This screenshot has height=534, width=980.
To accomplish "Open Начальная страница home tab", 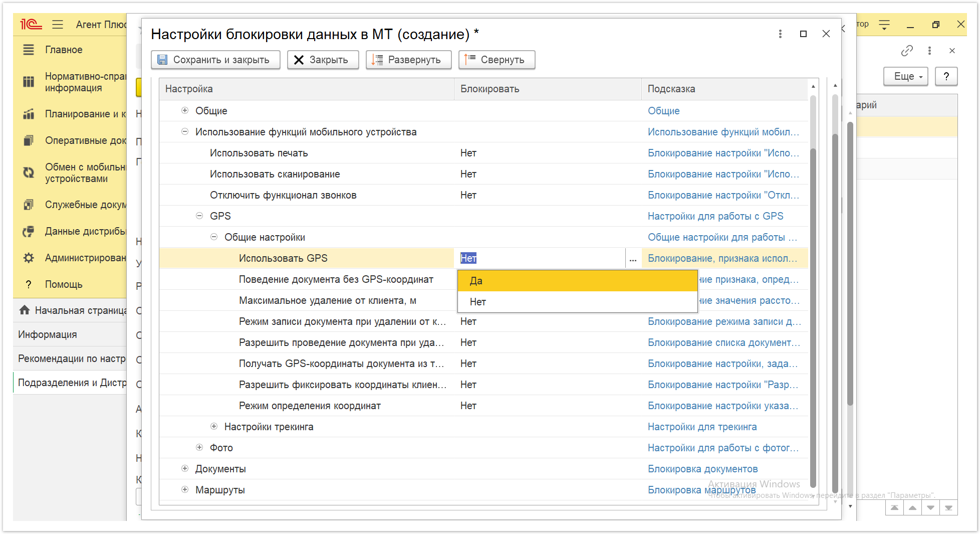I will pos(71,310).
